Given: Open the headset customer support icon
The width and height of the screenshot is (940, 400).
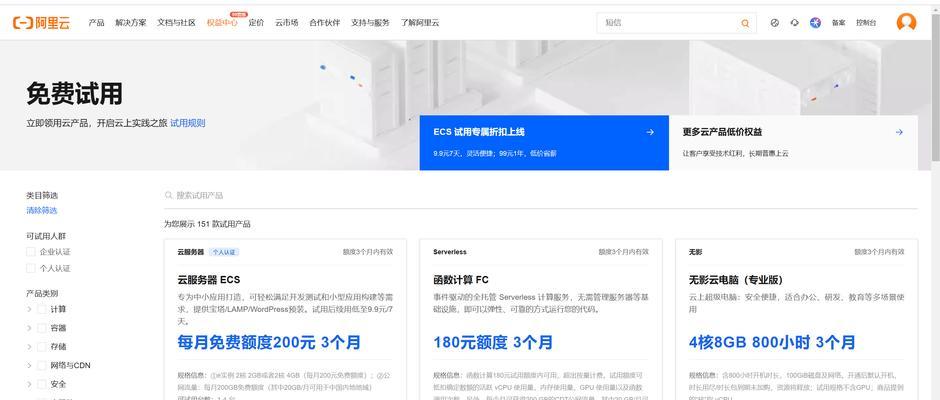Looking at the screenshot, I should [794, 23].
